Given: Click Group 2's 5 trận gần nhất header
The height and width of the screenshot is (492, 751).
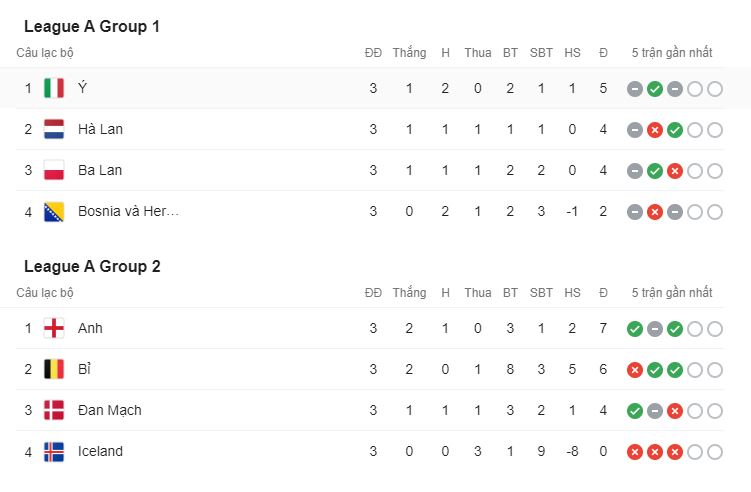Looking at the screenshot, I should [672, 293].
